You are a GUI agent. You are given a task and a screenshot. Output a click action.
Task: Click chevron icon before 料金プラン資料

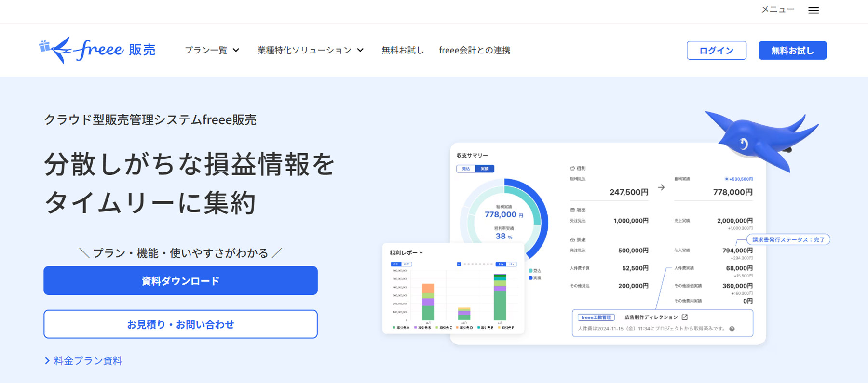[47, 361]
